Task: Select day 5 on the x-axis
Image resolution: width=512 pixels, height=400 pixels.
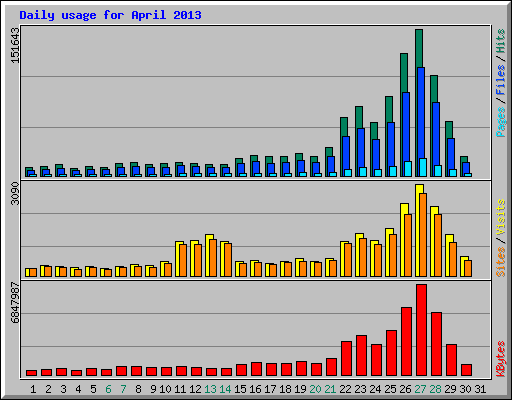Action: (93, 389)
